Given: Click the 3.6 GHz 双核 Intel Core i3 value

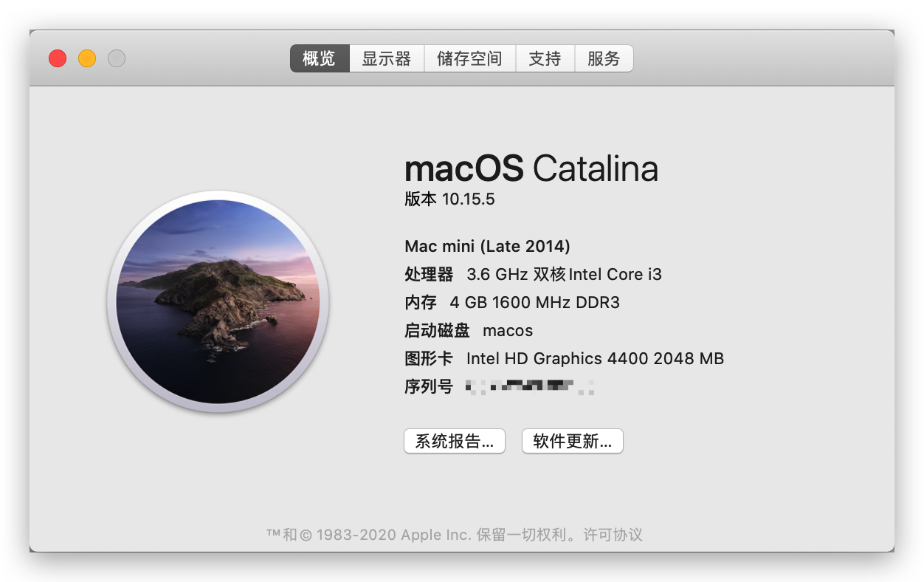Looking at the screenshot, I should click(565, 274).
